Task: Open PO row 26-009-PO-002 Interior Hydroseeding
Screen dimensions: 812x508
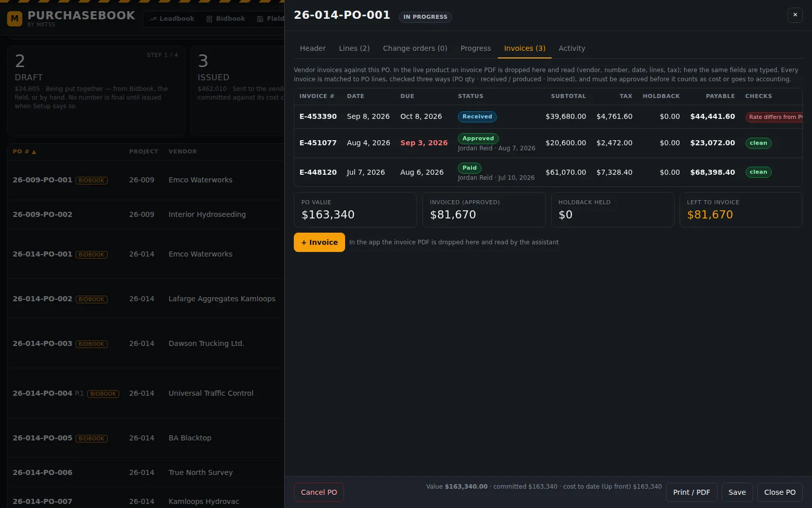Action: click(x=146, y=214)
